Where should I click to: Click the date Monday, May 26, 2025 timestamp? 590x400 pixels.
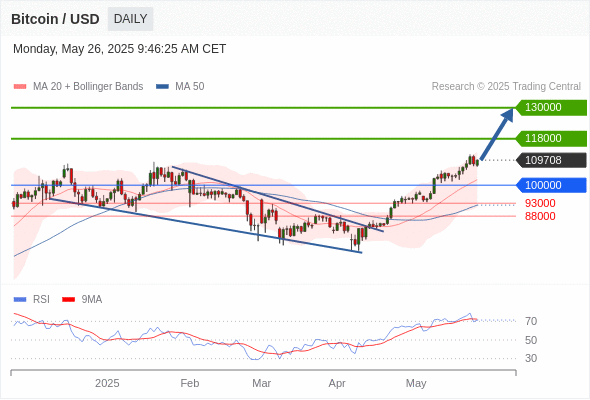pyautogui.click(x=120, y=49)
